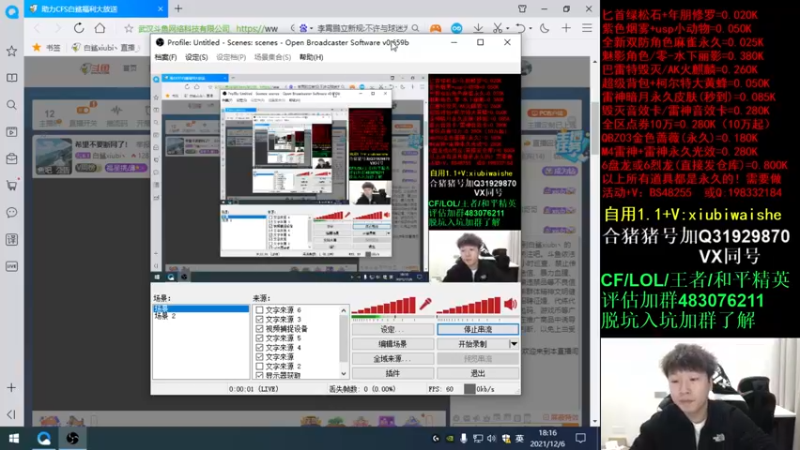Open a new browser tab
This screenshot has height=450, width=800.
tap(179, 9)
